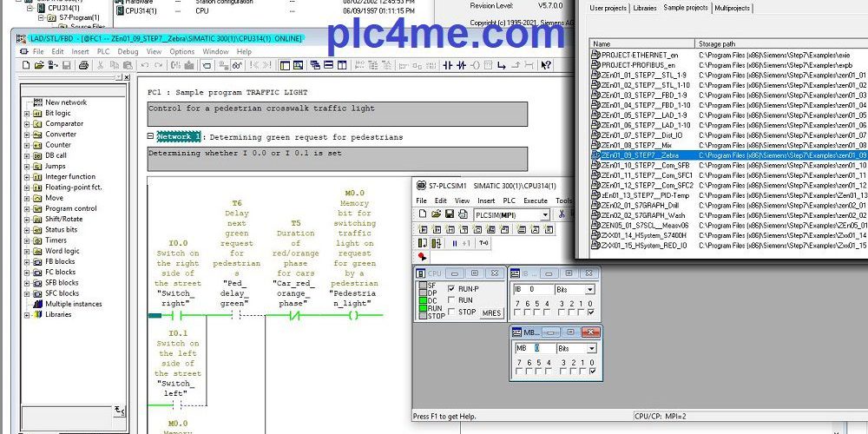
Task: Open the Debug menu in LAD editor
Action: pos(128,51)
